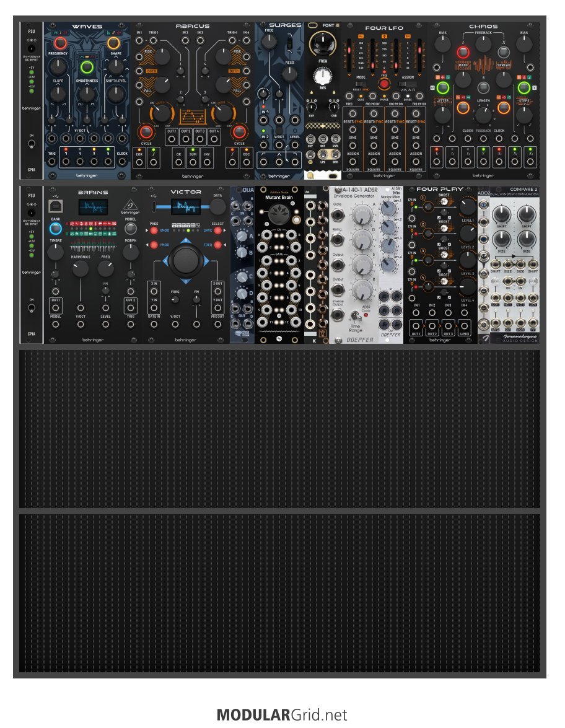Flip the ON switch on top-row PSU
This screenshot has height=728, width=565.
(32, 144)
